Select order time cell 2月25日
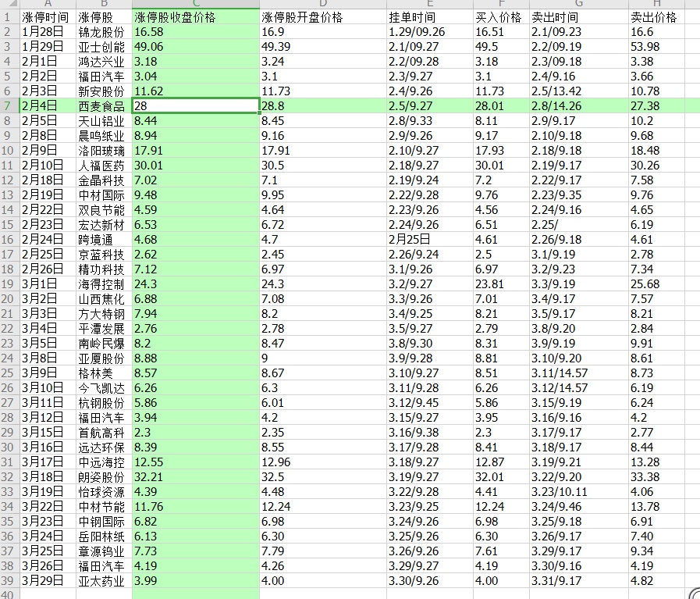This screenshot has width=700, height=599. 430,240
